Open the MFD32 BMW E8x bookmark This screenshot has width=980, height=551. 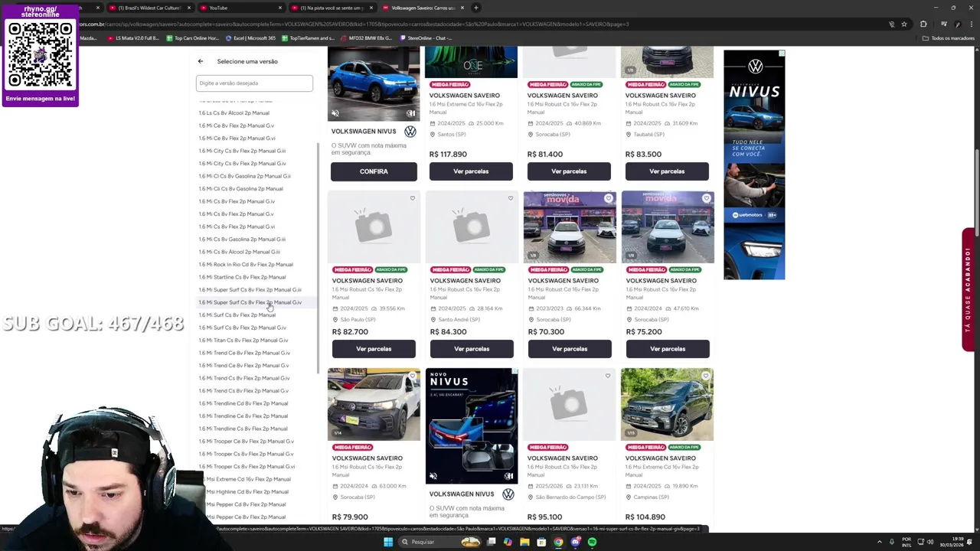(367, 37)
